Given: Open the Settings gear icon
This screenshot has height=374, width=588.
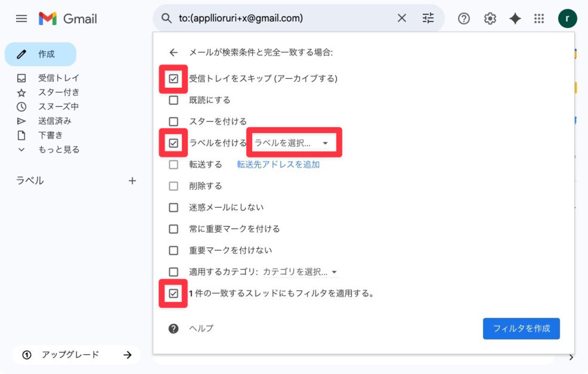Looking at the screenshot, I should [490, 18].
